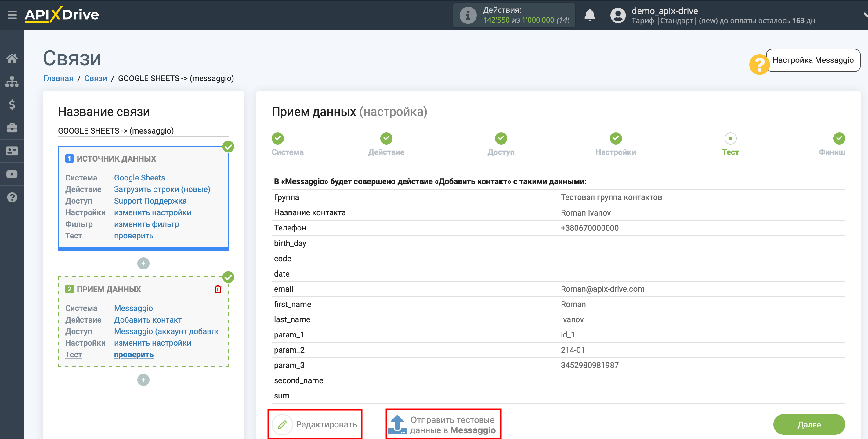Open Добавить контакт action link
Viewport: 868px width, 439px height.
pyautogui.click(x=148, y=320)
